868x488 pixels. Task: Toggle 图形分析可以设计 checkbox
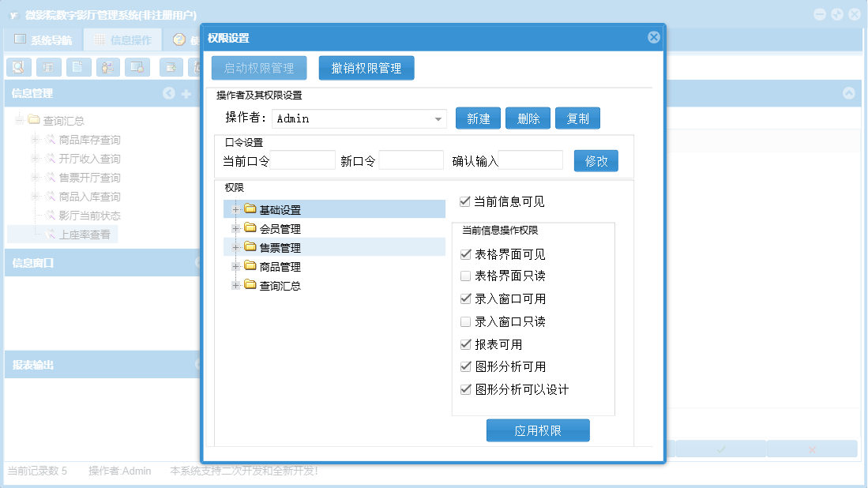click(465, 389)
